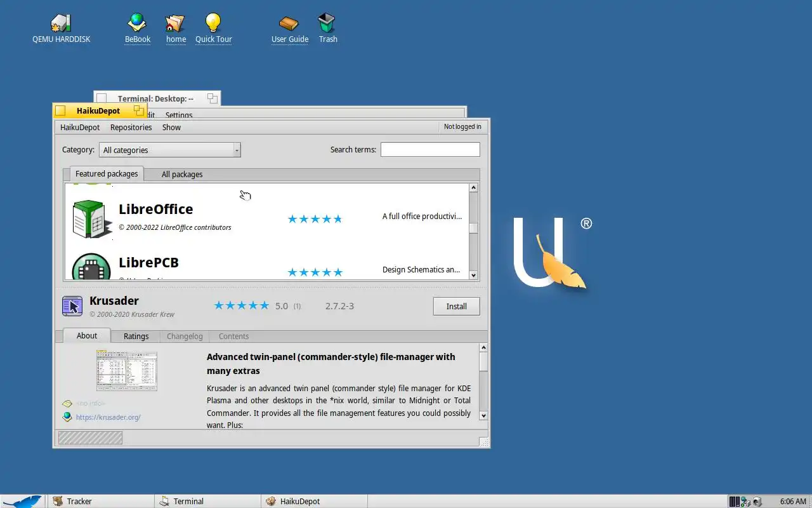Screen dimensions: 812x508
Task: Click the 'A full office productivi...' description
Action: (x=422, y=216)
